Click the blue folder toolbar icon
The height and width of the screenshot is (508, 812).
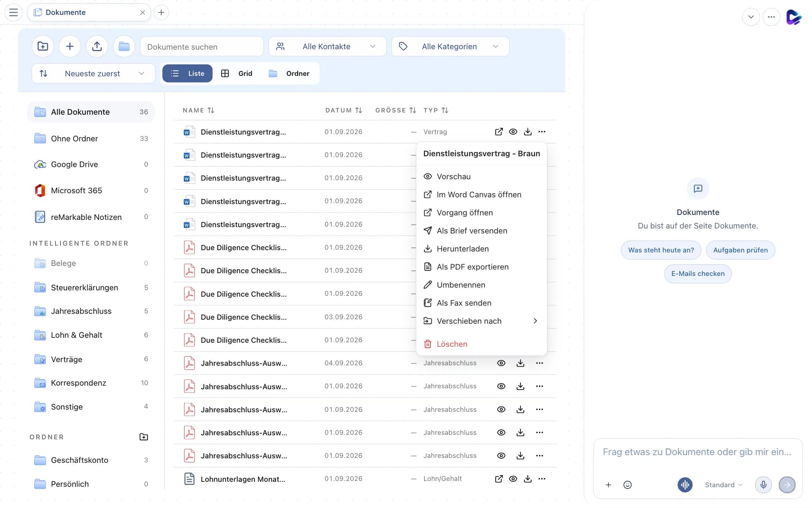click(124, 47)
